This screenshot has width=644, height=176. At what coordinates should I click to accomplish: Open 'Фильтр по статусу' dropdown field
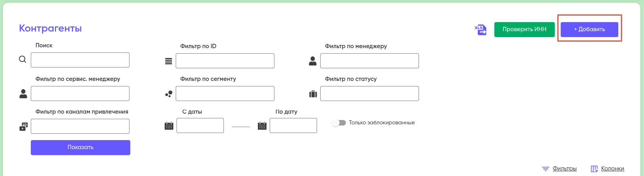(369, 94)
